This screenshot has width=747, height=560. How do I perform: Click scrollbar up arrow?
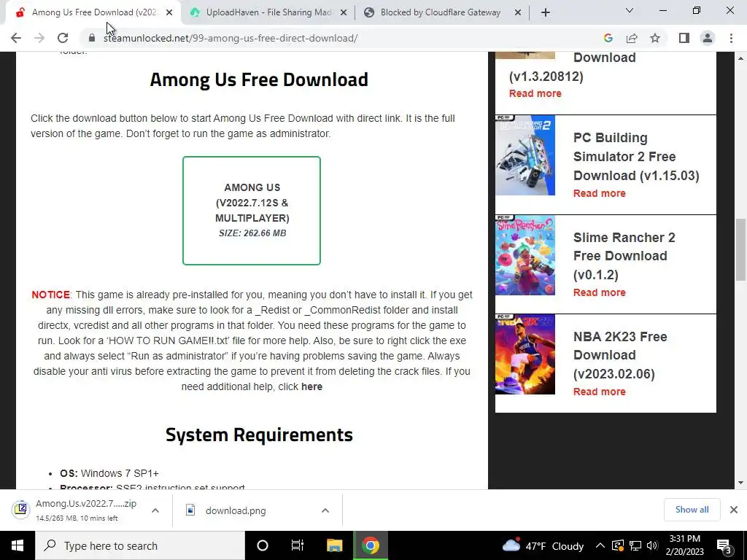(x=740, y=58)
